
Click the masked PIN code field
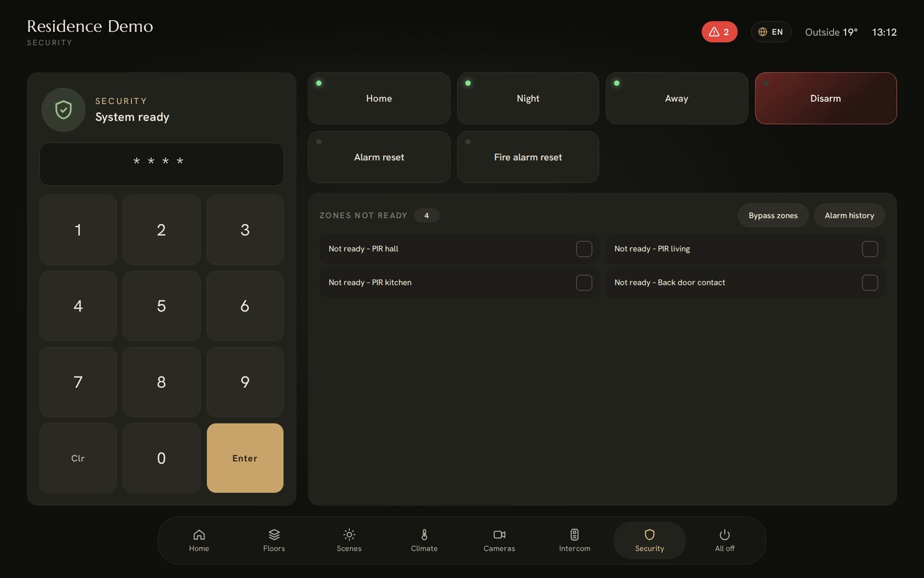pyautogui.click(x=161, y=164)
